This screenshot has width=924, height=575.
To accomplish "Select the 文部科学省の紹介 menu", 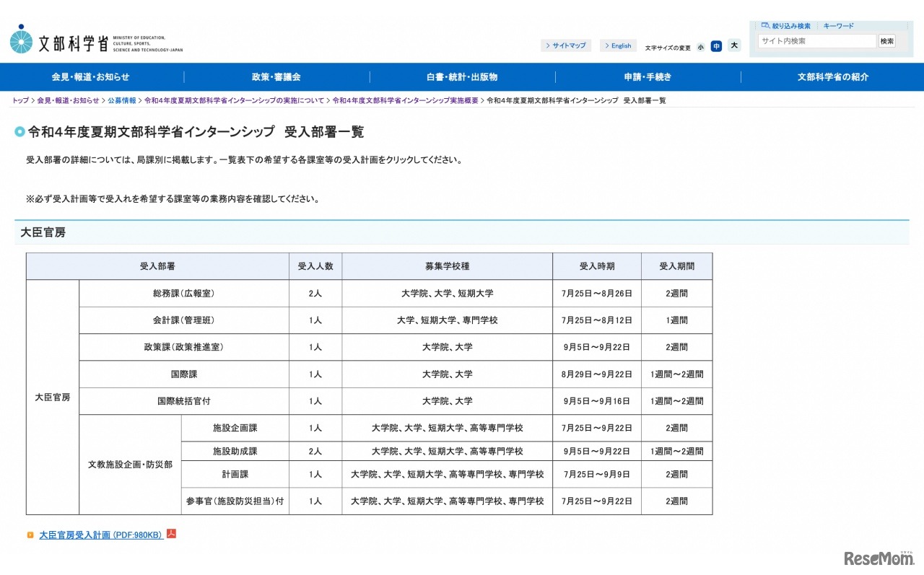I will click(832, 77).
